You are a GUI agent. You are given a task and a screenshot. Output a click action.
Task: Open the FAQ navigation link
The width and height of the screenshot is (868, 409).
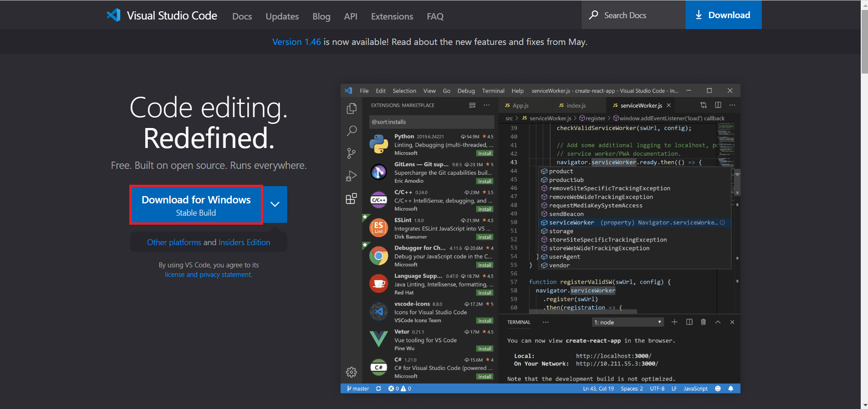[435, 16]
